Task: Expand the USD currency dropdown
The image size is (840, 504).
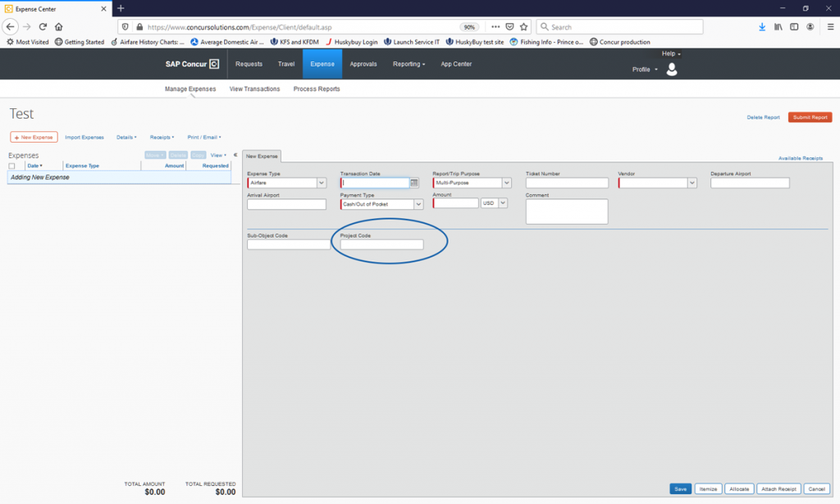Action: click(503, 203)
